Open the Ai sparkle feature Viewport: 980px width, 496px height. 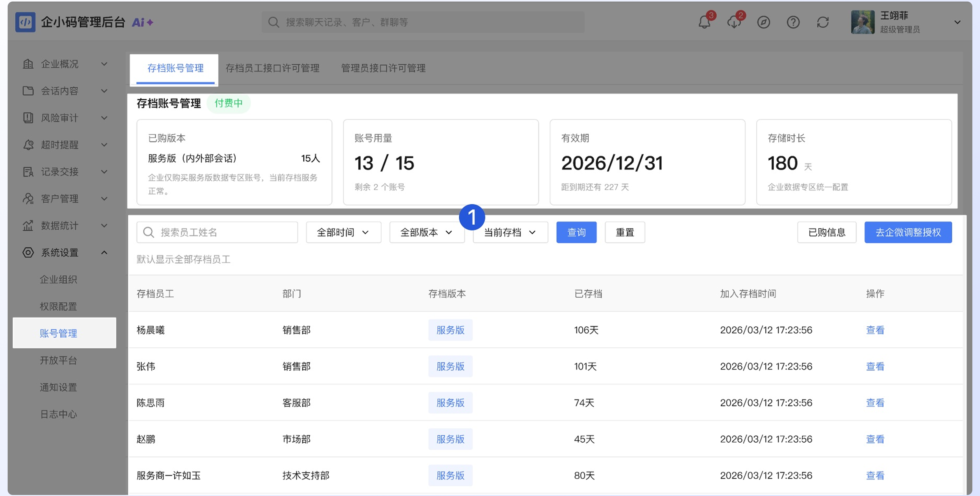coord(143,22)
